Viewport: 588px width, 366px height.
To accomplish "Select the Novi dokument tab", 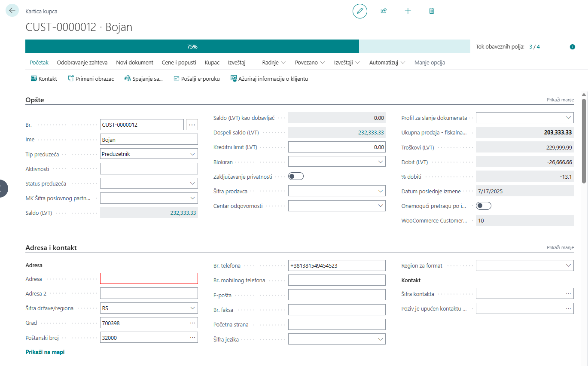I will pos(134,62).
